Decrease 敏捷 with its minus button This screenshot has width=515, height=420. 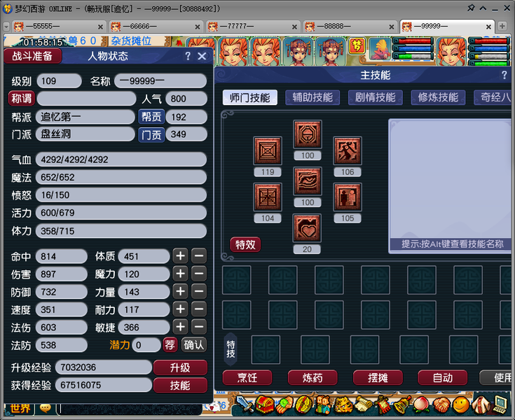point(199,327)
